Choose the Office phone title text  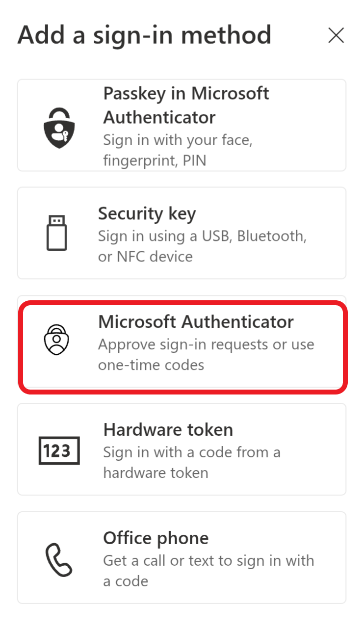tap(156, 538)
